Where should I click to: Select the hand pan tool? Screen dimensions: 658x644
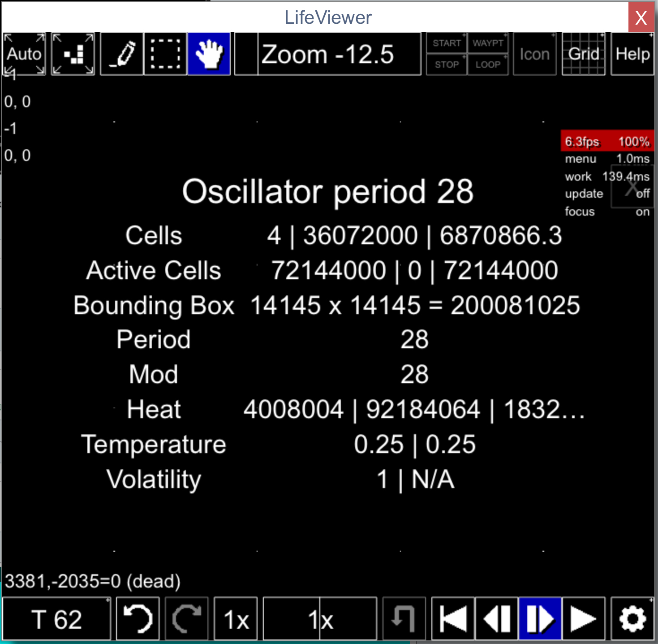[x=209, y=54]
